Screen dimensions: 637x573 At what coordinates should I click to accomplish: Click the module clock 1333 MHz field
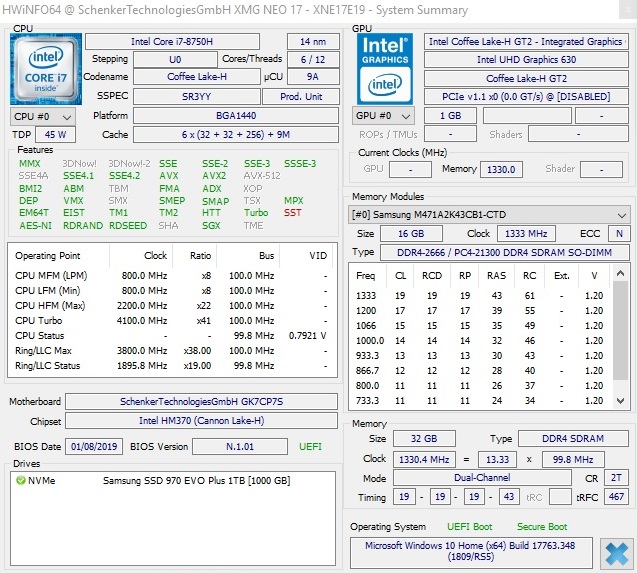pos(526,234)
